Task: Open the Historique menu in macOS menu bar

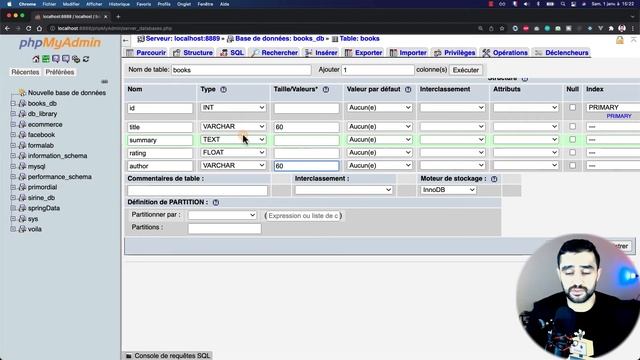Action: pyautogui.click(x=119, y=4)
